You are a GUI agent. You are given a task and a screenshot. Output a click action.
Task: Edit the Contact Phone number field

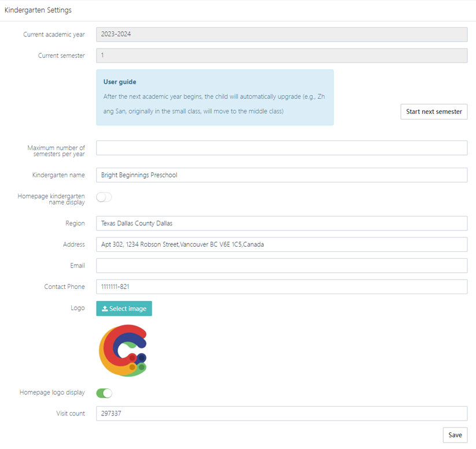281,287
